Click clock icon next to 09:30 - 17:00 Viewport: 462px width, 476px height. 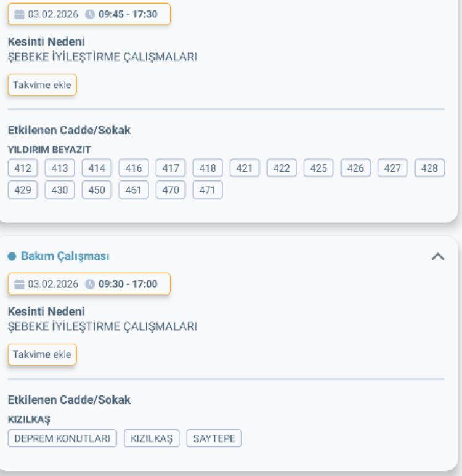coord(90,284)
